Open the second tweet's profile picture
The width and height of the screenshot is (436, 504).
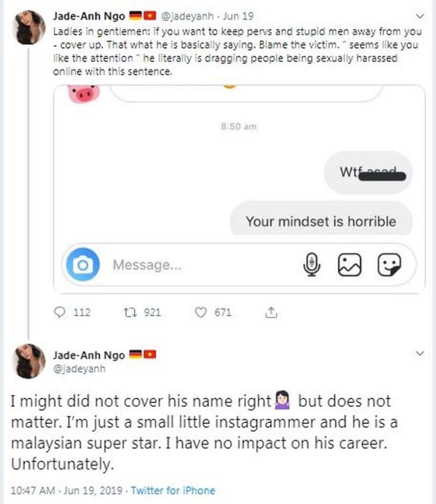pyautogui.click(x=31, y=361)
